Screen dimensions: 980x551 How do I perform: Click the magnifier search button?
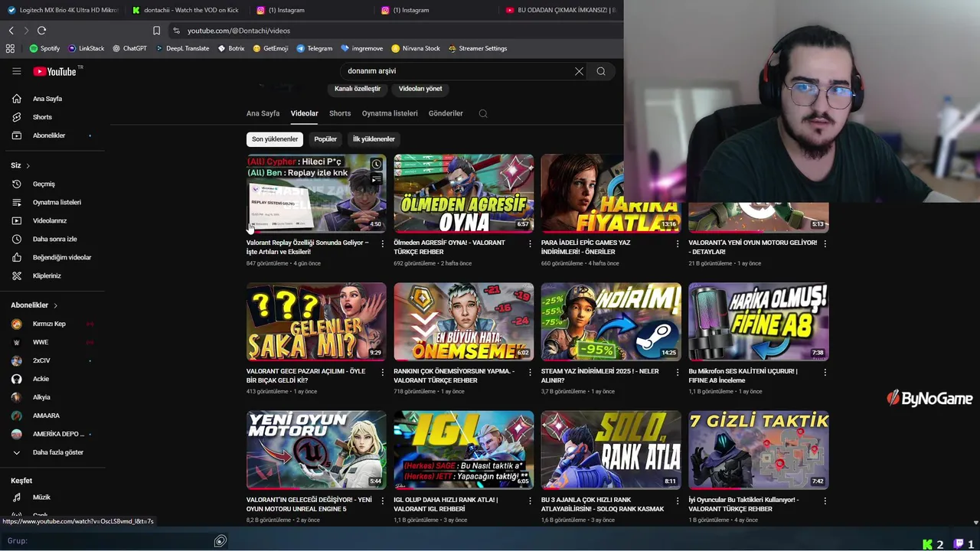[x=601, y=71]
